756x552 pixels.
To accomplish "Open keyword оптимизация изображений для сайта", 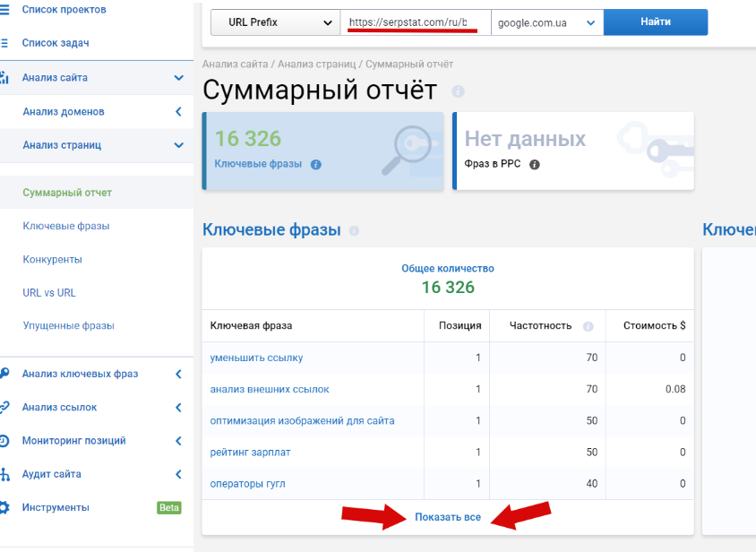I will [302, 421].
